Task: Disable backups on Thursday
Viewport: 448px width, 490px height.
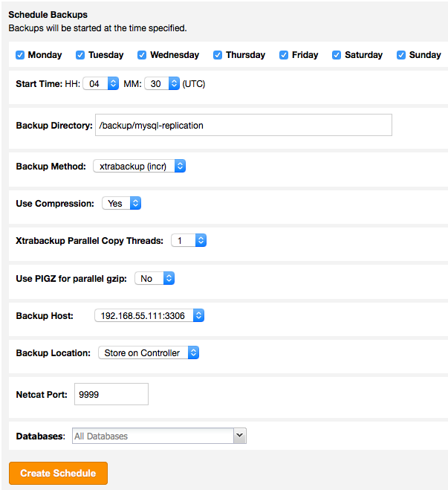Action: coord(218,55)
